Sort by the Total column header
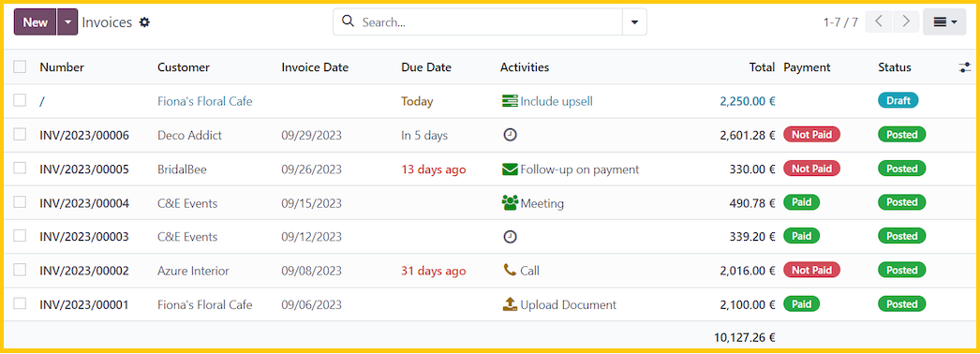980x354 pixels. pos(762,67)
